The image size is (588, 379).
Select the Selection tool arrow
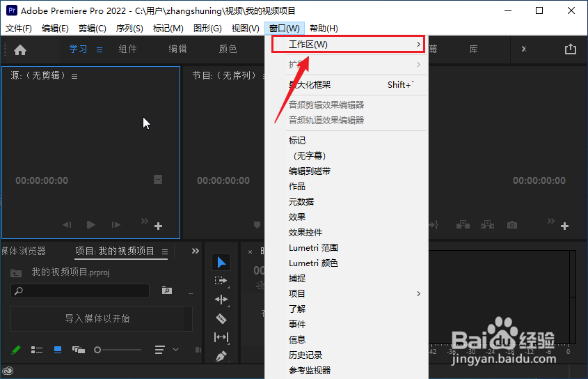point(221,262)
